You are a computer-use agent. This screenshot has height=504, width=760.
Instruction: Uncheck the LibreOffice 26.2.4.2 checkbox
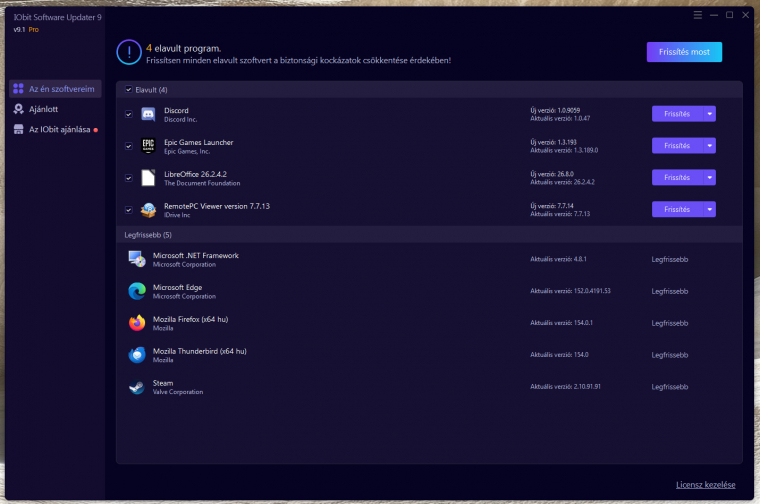coord(128,178)
